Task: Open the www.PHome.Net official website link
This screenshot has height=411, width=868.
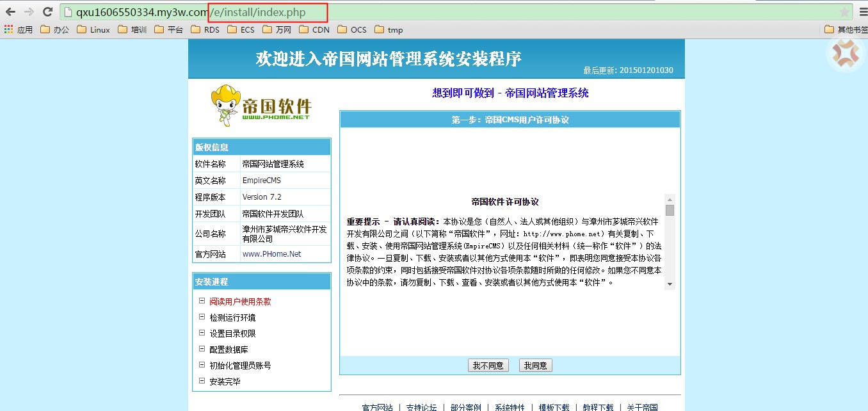Action: tap(271, 254)
